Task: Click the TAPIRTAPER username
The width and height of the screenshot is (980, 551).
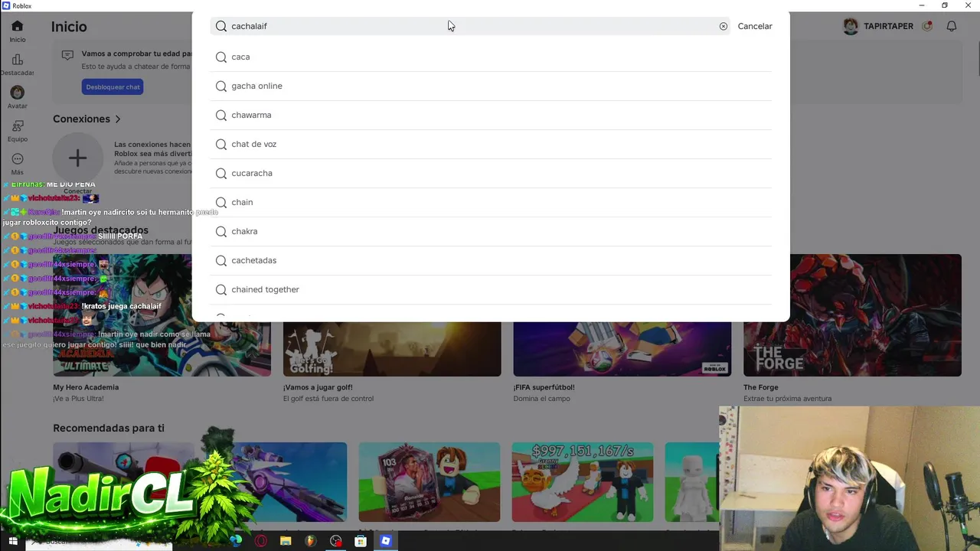Action: point(888,26)
